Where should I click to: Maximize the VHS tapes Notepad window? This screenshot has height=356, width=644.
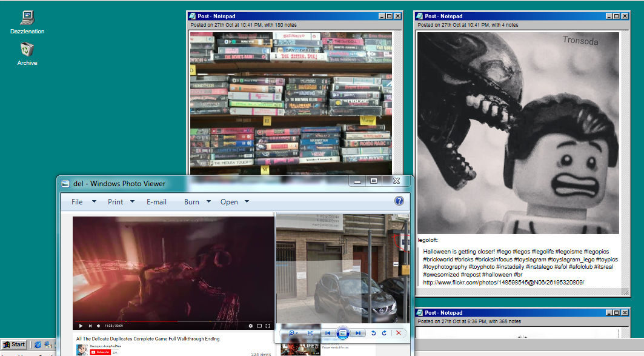click(x=390, y=16)
